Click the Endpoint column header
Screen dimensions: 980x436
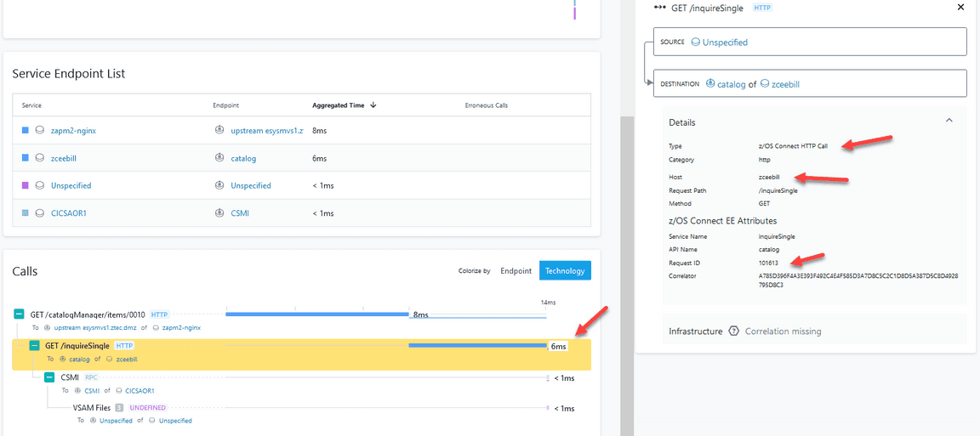pyautogui.click(x=225, y=105)
